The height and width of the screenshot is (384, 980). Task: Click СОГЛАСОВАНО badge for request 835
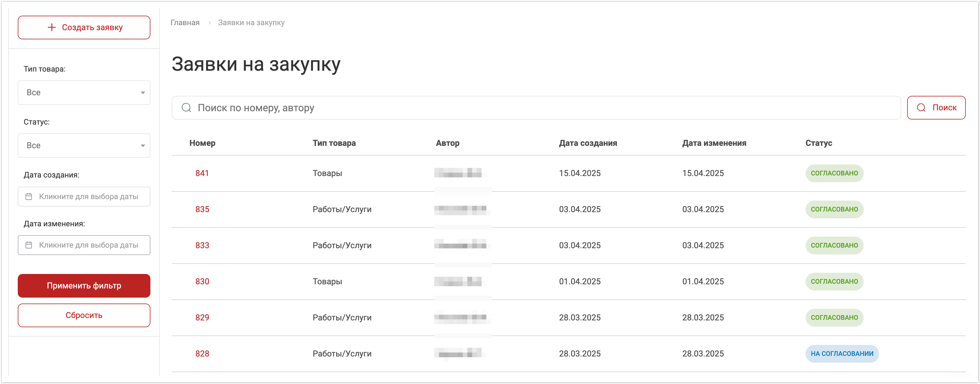tap(834, 209)
